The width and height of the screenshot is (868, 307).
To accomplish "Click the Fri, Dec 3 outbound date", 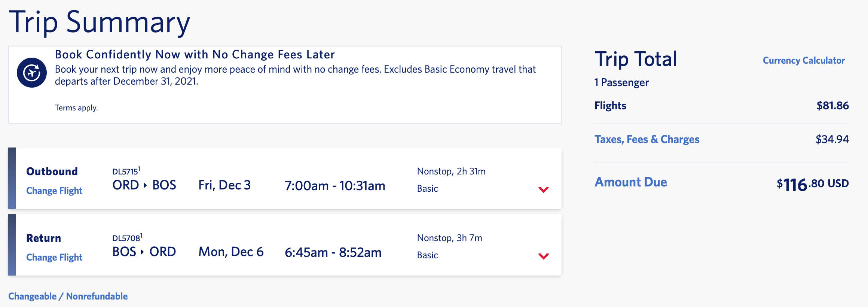I will tap(224, 185).
